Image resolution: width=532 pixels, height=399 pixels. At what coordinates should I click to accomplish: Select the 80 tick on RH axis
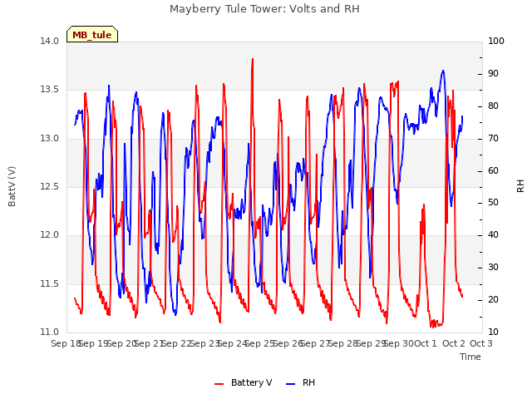tap(493, 106)
